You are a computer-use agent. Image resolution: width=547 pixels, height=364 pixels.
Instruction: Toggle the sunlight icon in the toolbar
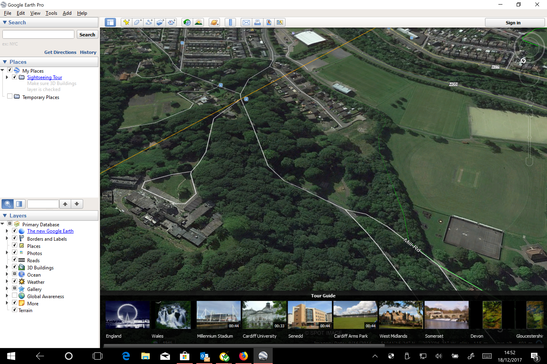(x=198, y=22)
